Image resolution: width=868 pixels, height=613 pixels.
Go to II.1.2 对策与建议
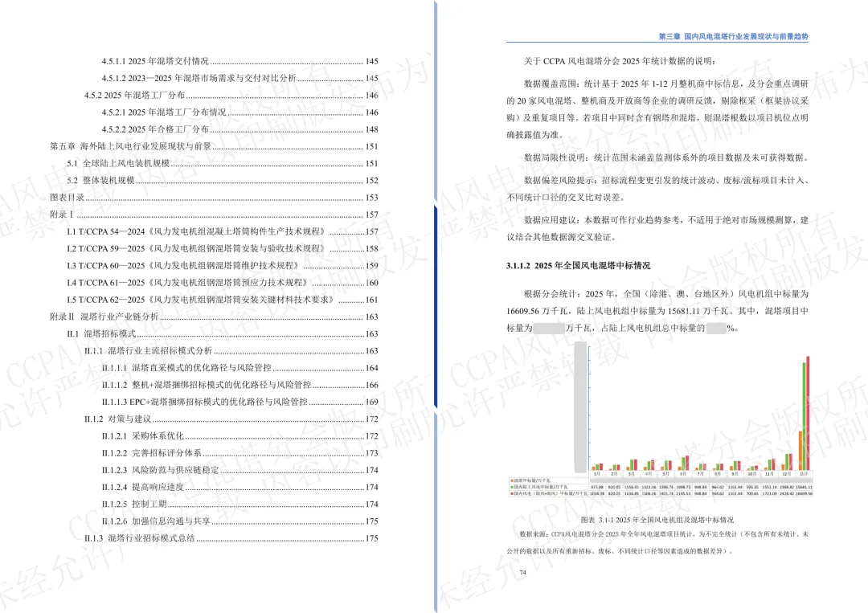tap(231, 419)
